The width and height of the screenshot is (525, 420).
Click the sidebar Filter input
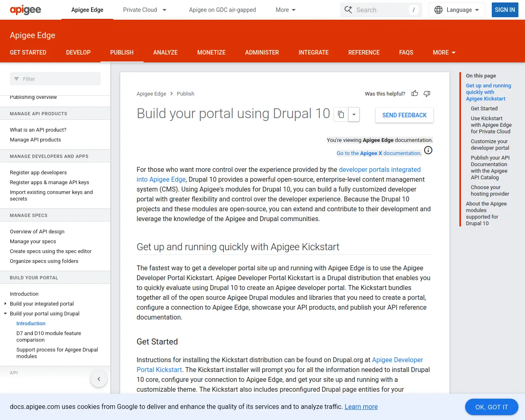click(x=55, y=79)
